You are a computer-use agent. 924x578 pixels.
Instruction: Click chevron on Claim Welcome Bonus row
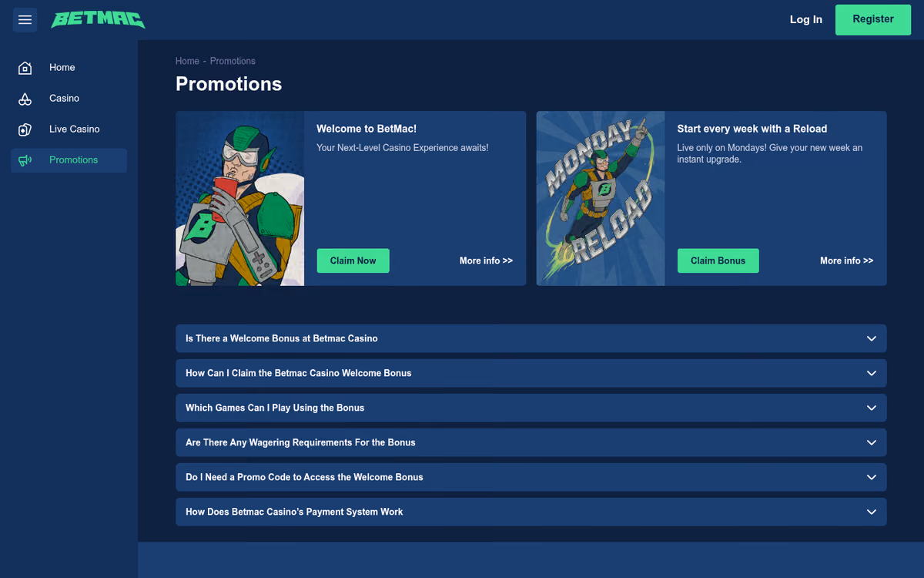click(872, 373)
